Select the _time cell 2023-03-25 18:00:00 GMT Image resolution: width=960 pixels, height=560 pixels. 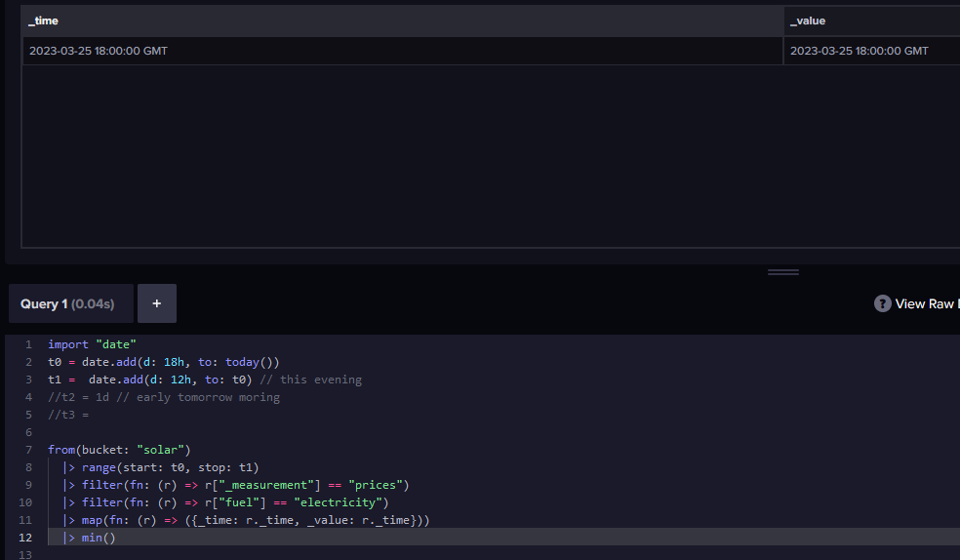[402, 51]
